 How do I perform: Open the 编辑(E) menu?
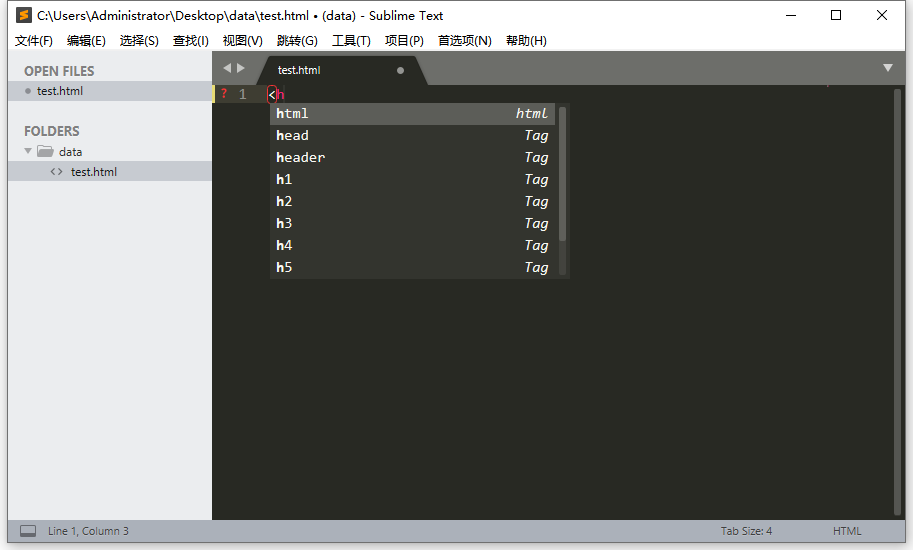86,41
